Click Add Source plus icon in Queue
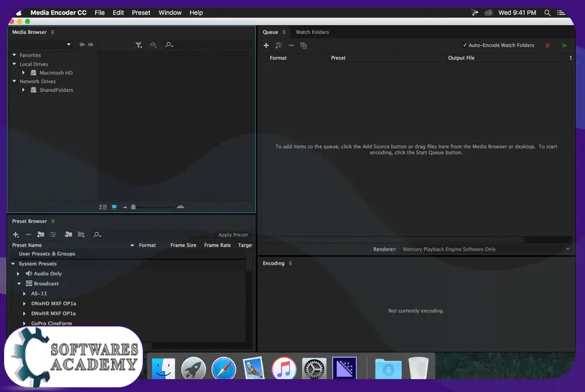 pos(266,45)
